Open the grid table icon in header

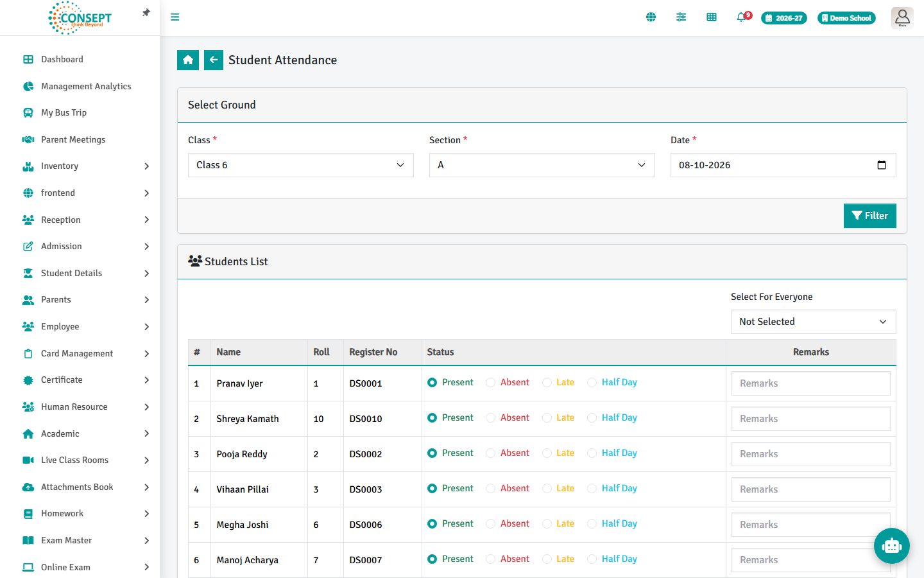[x=712, y=17]
